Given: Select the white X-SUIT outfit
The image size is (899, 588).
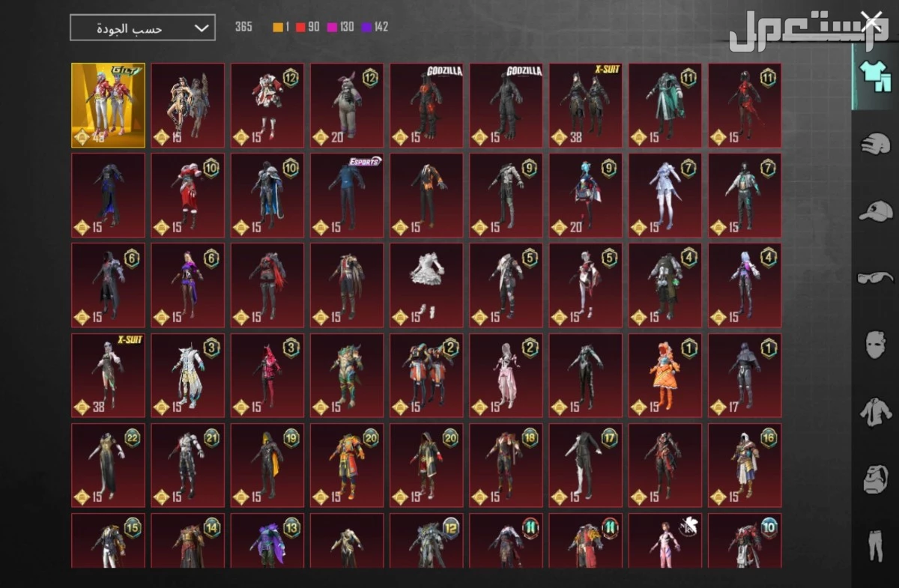Looking at the screenshot, I should [108, 375].
